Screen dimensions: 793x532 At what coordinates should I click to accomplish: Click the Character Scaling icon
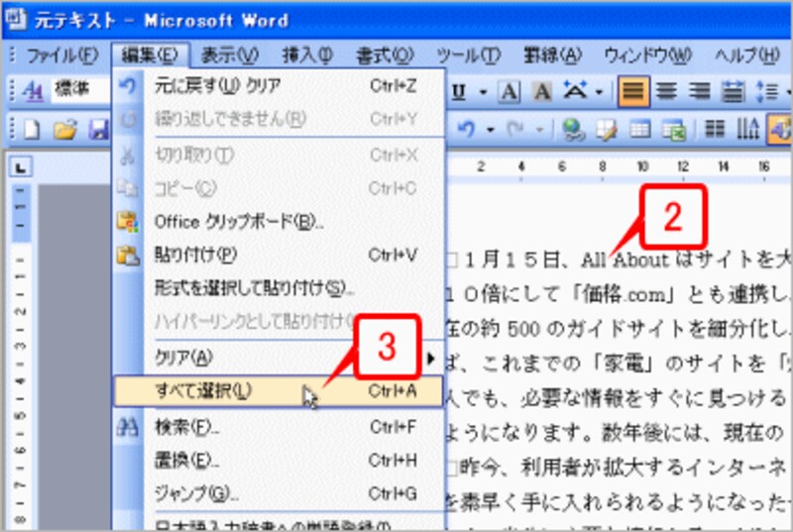point(576,91)
